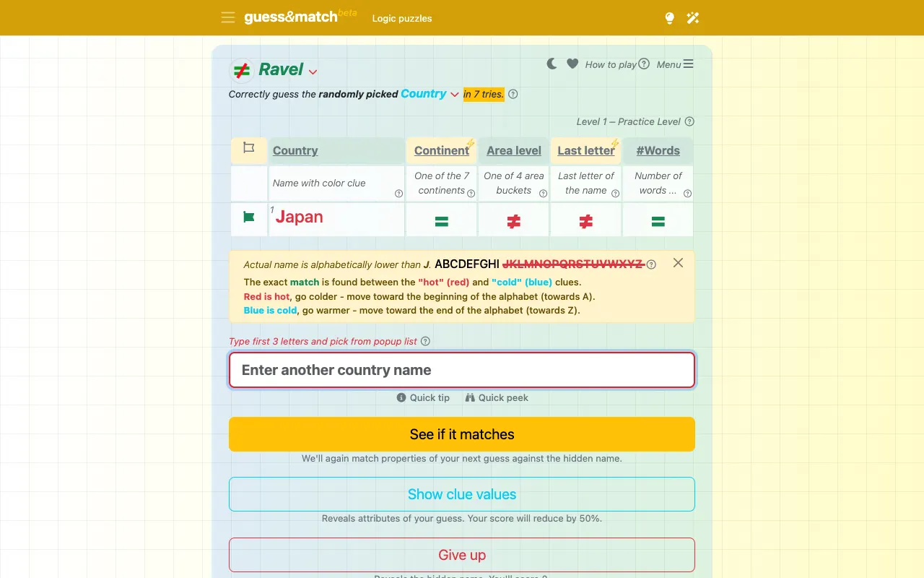Click the help icon under #Words column

click(687, 194)
